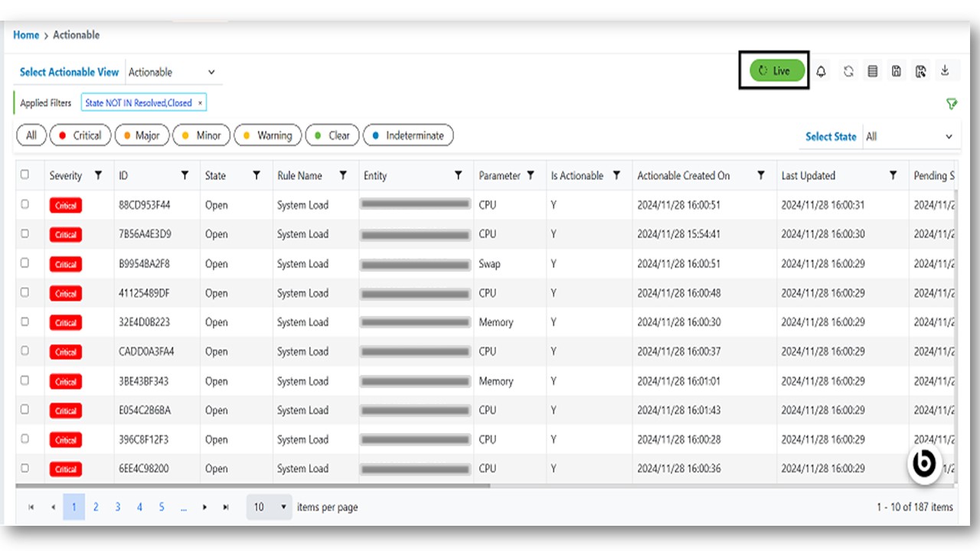The image size is (980, 551).
Task: Go to the previous page arrow
Action: (53, 507)
